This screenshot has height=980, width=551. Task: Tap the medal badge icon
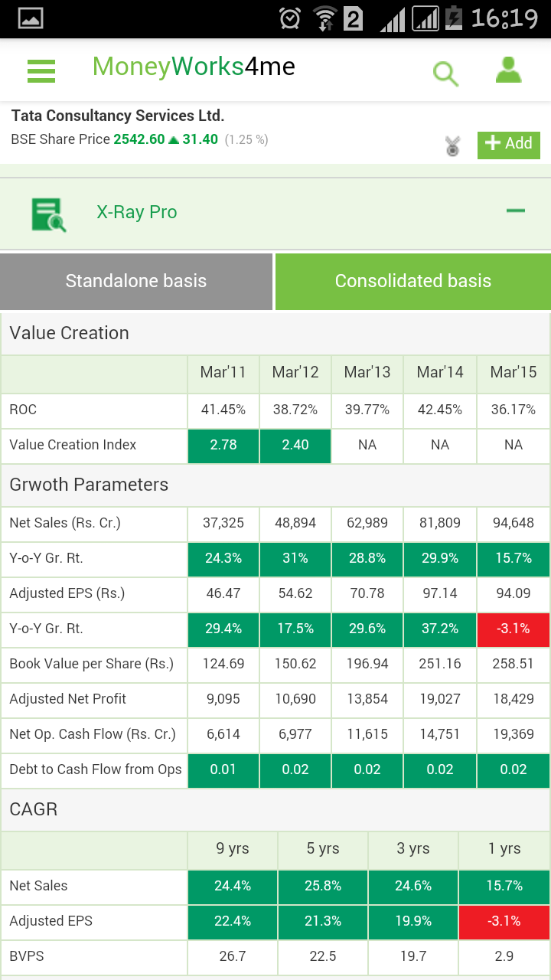453,145
